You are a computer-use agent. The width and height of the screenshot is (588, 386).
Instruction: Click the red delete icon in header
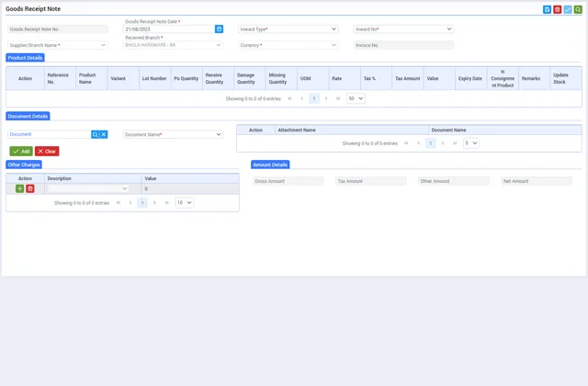(558, 9)
